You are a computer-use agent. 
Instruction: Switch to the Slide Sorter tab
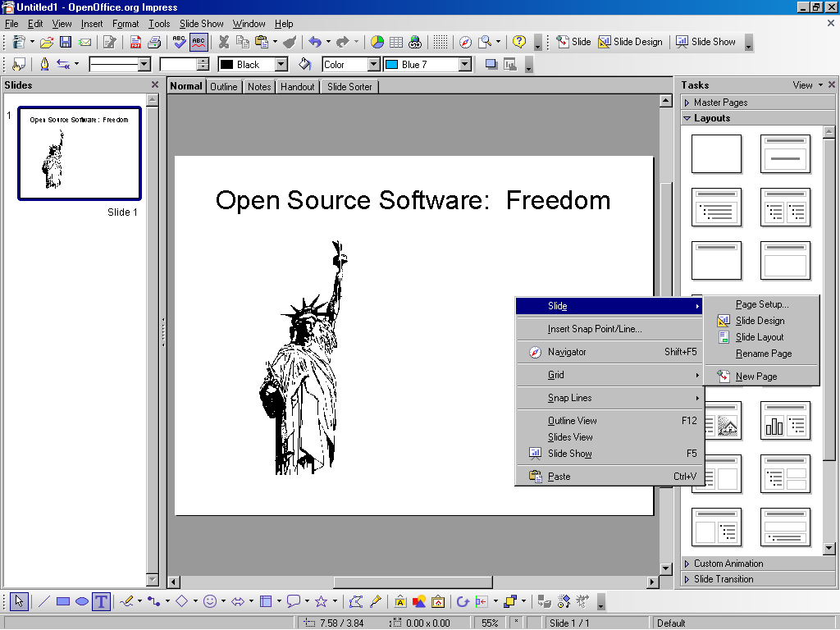pyautogui.click(x=349, y=86)
